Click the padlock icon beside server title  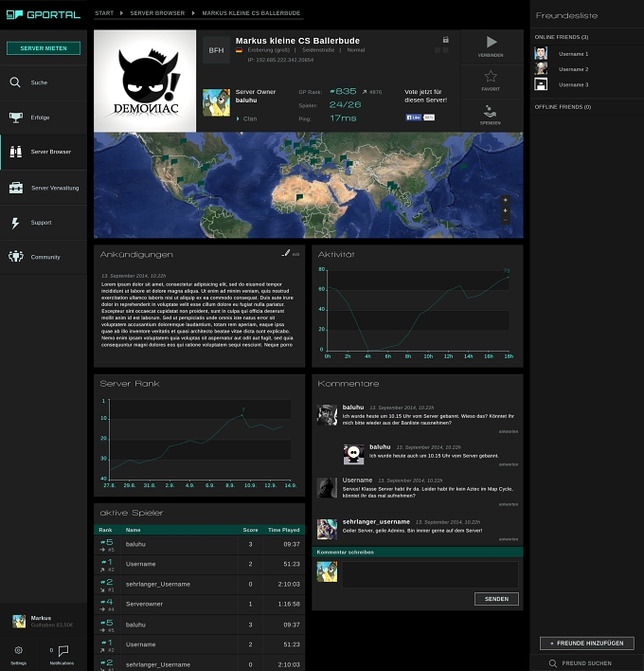pos(445,40)
